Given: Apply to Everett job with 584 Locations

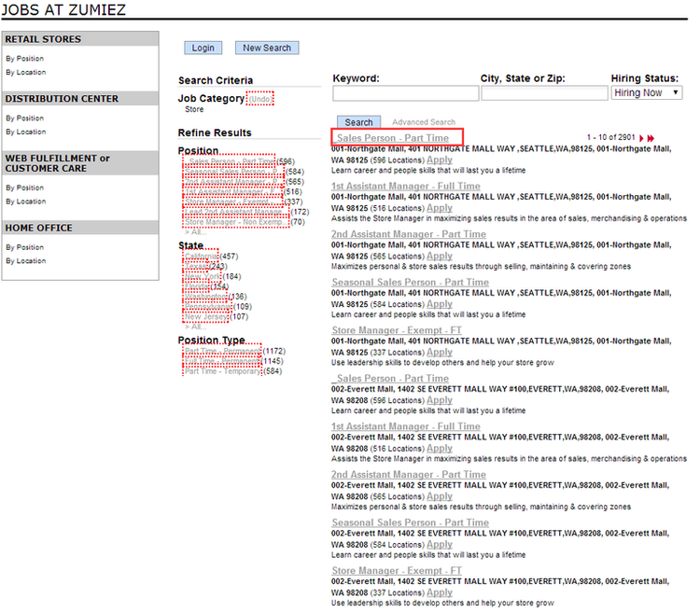Looking at the screenshot, I should pyautogui.click(x=440, y=545).
